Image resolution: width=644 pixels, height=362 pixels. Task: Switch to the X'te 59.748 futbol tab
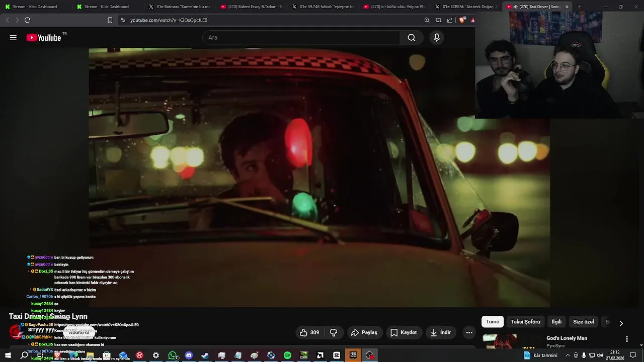(x=323, y=7)
